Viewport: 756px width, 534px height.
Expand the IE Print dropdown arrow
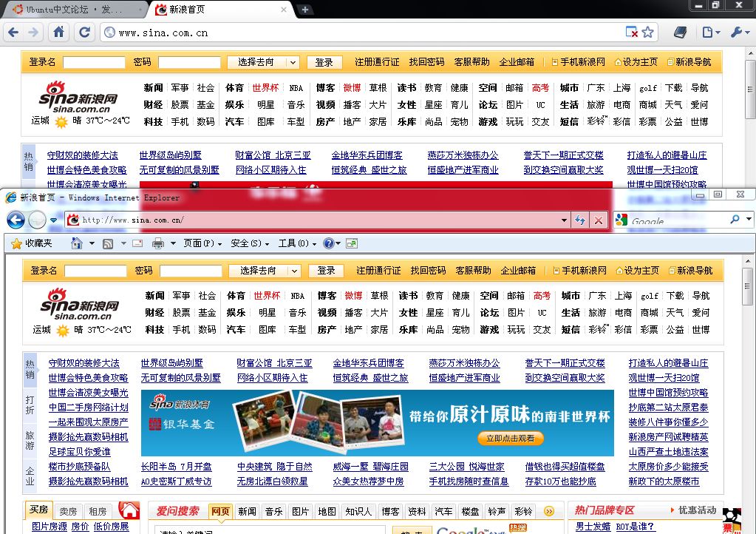173,243
